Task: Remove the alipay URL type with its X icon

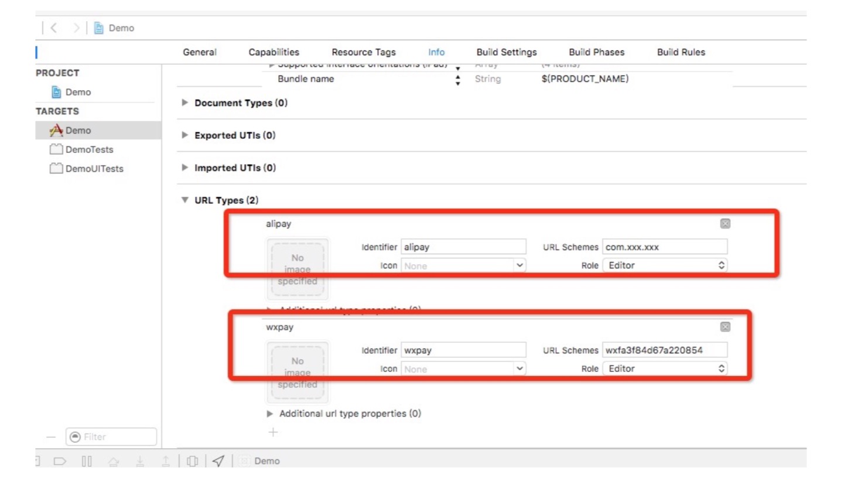Action: [x=725, y=224]
